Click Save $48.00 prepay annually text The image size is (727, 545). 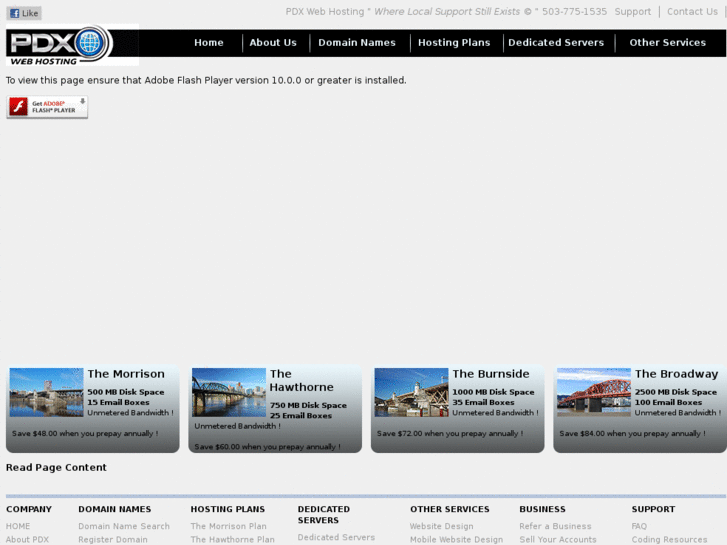[85, 433]
